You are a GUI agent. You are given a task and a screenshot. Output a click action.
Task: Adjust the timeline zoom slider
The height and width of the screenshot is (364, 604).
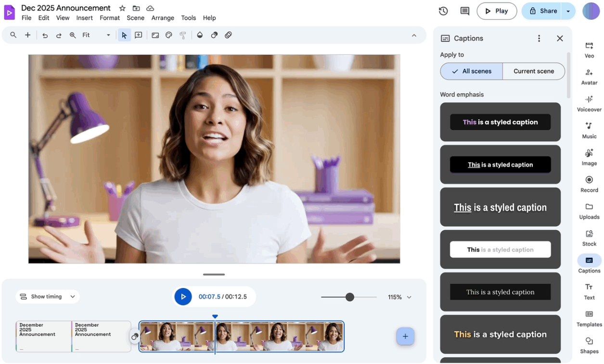tap(349, 297)
